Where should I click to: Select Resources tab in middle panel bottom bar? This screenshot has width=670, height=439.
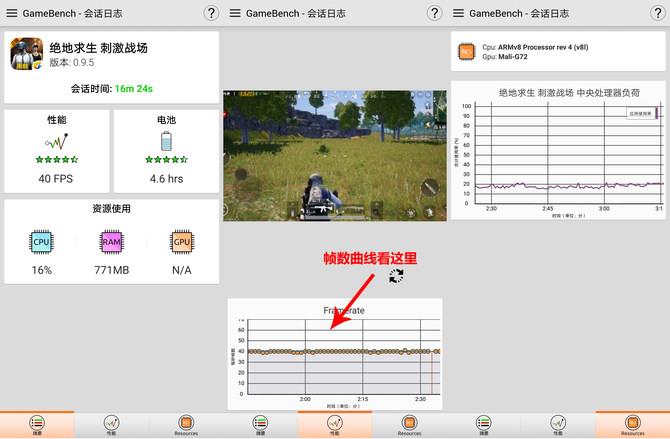[x=409, y=425]
